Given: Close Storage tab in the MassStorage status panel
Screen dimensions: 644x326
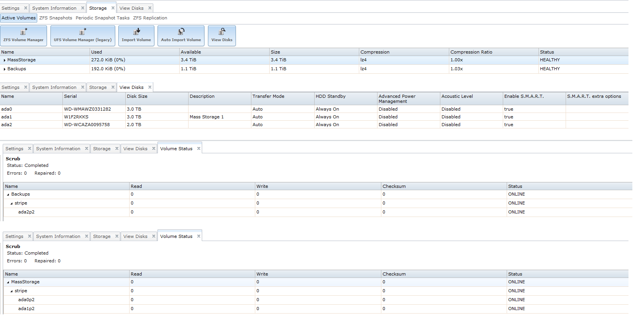Looking at the screenshot, I should point(117,236).
